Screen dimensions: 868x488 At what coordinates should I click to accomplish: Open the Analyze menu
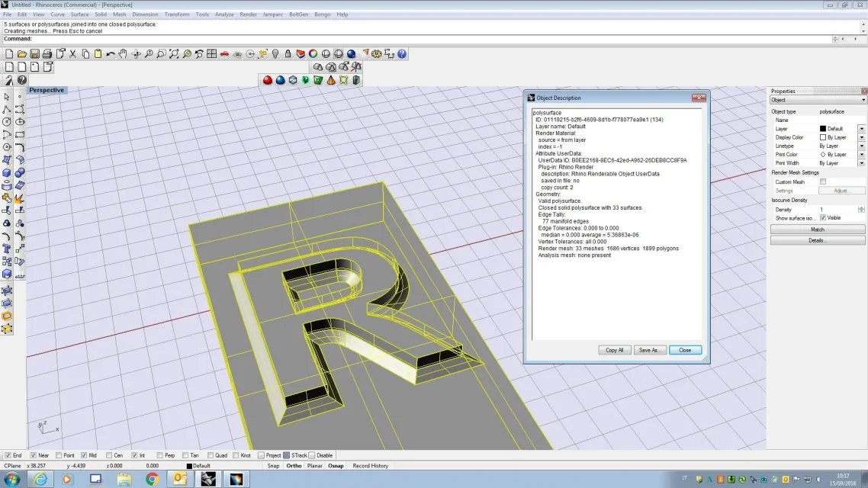pyautogui.click(x=224, y=14)
